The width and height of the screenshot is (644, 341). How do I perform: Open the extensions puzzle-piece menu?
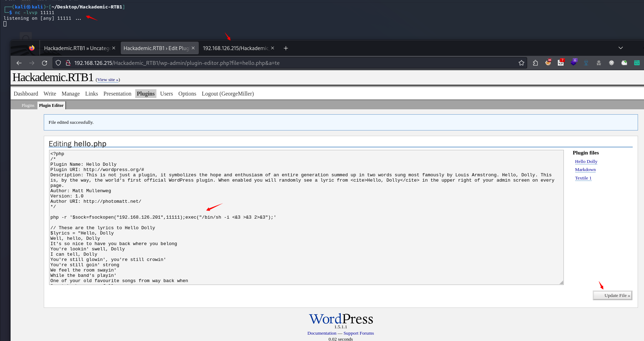pyautogui.click(x=535, y=63)
